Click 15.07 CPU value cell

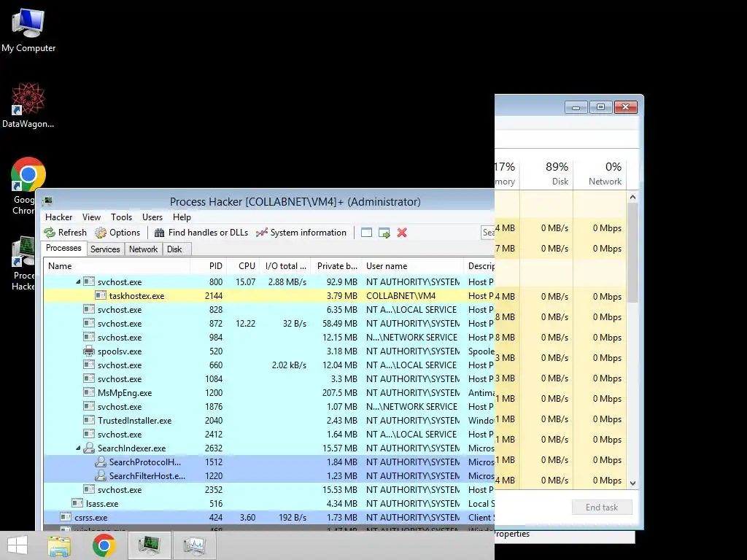[245, 282]
